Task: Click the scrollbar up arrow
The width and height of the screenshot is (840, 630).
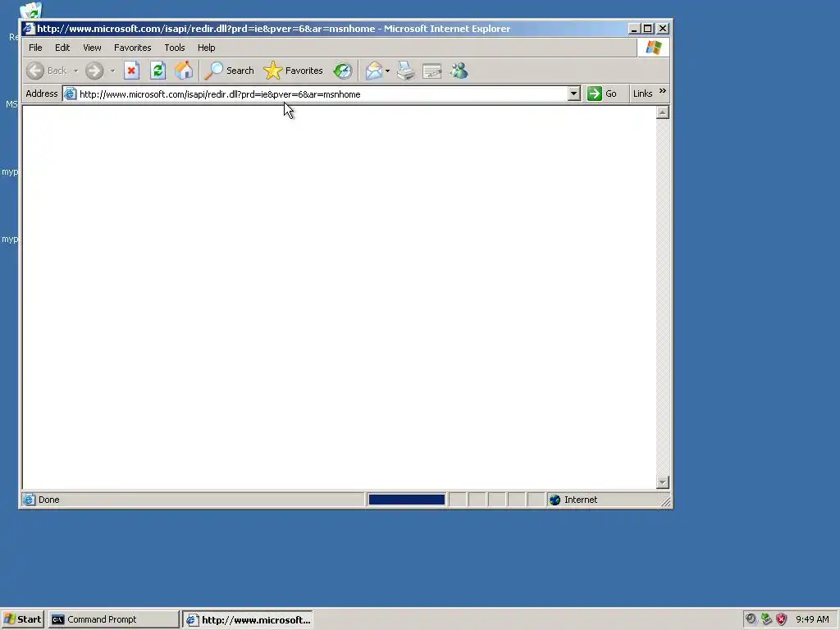Action: [663, 112]
